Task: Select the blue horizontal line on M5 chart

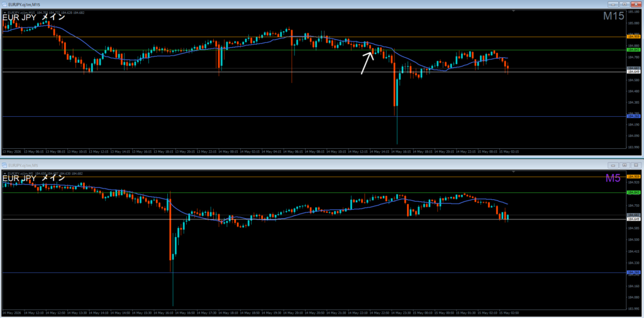Action: click(314, 273)
